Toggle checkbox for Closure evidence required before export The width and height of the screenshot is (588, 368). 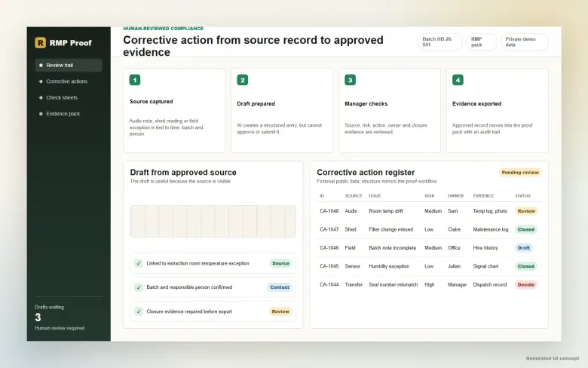pyautogui.click(x=139, y=311)
